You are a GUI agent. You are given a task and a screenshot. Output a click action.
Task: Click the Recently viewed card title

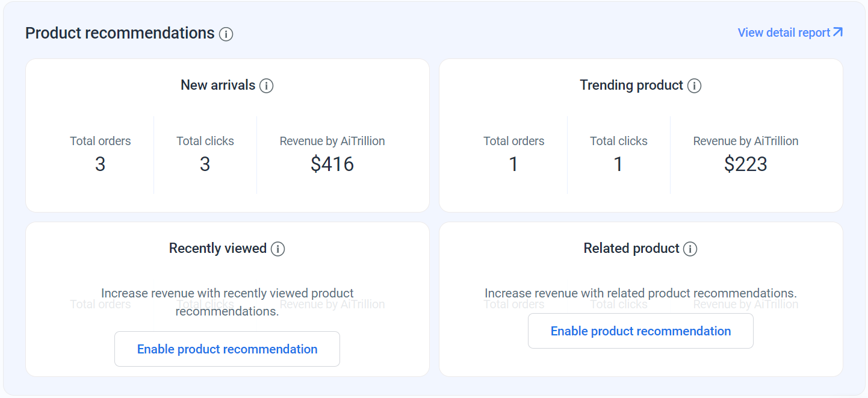click(x=218, y=248)
